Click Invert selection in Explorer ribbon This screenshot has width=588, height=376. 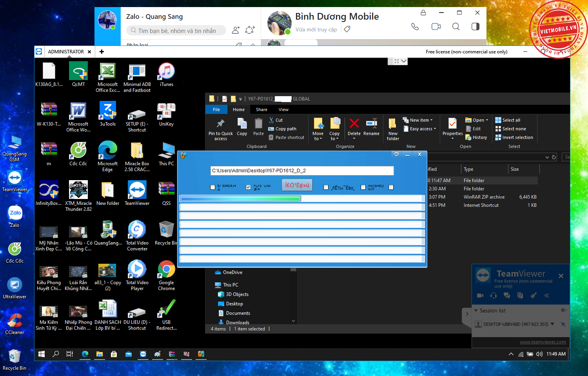coord(514,137)
